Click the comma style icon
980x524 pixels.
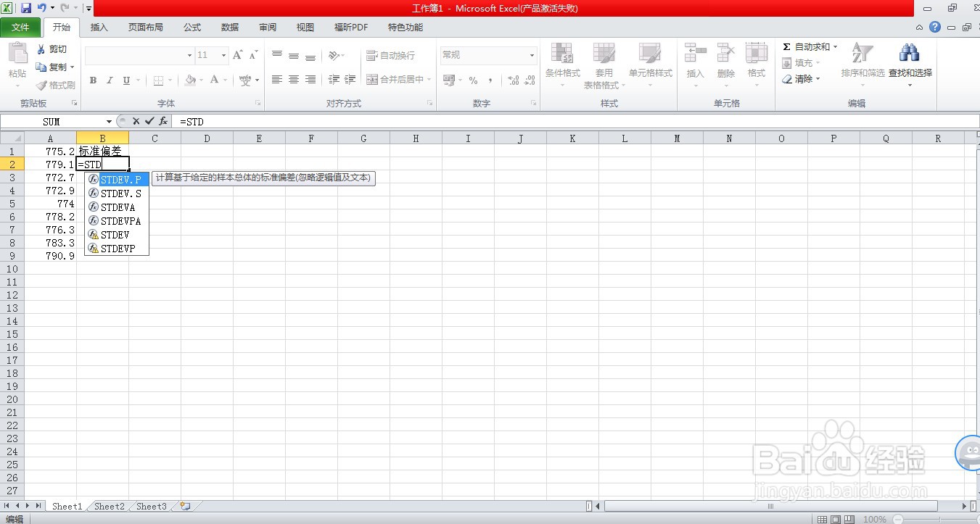pyautogui.click(x=490, y=80)
